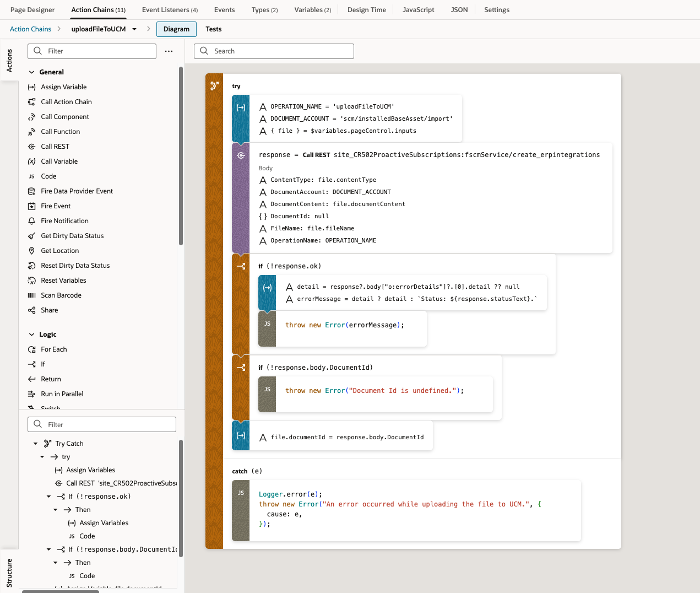Select the Code item under first Then
The image size is (700, 593).
point(87,536)
